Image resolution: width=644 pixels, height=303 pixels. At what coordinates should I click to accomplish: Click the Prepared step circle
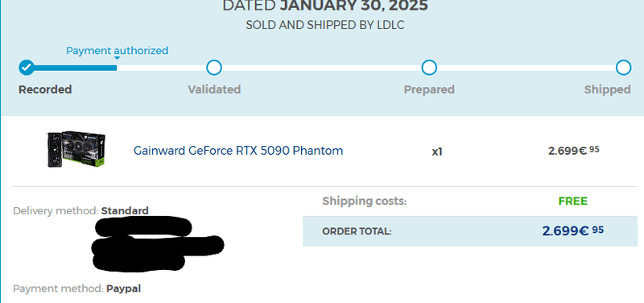[429, 68]
